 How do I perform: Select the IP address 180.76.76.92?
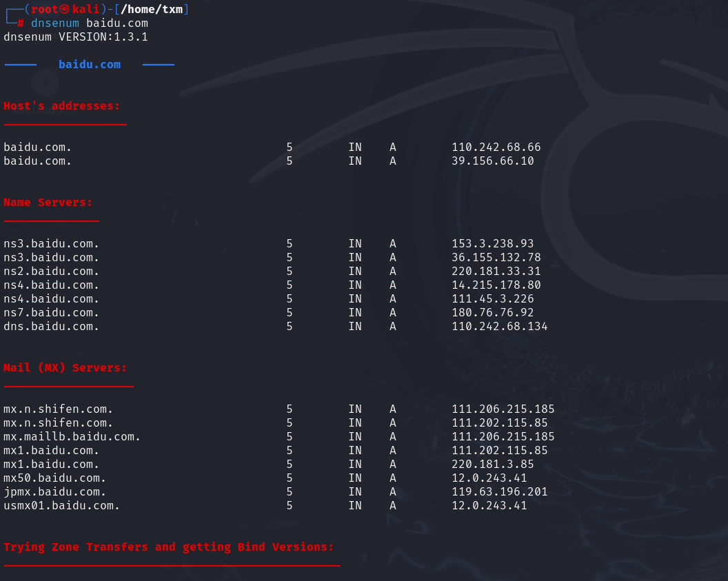[x=493, y=313]
